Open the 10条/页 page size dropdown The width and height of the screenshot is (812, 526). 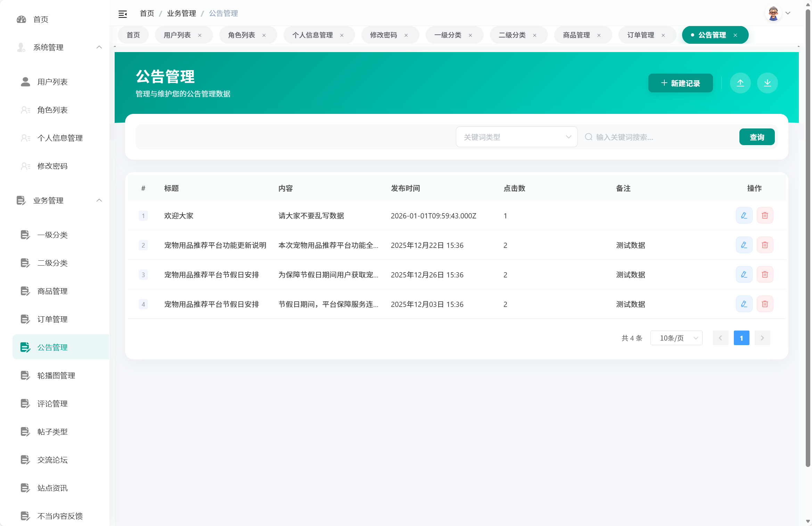(676, 338)
